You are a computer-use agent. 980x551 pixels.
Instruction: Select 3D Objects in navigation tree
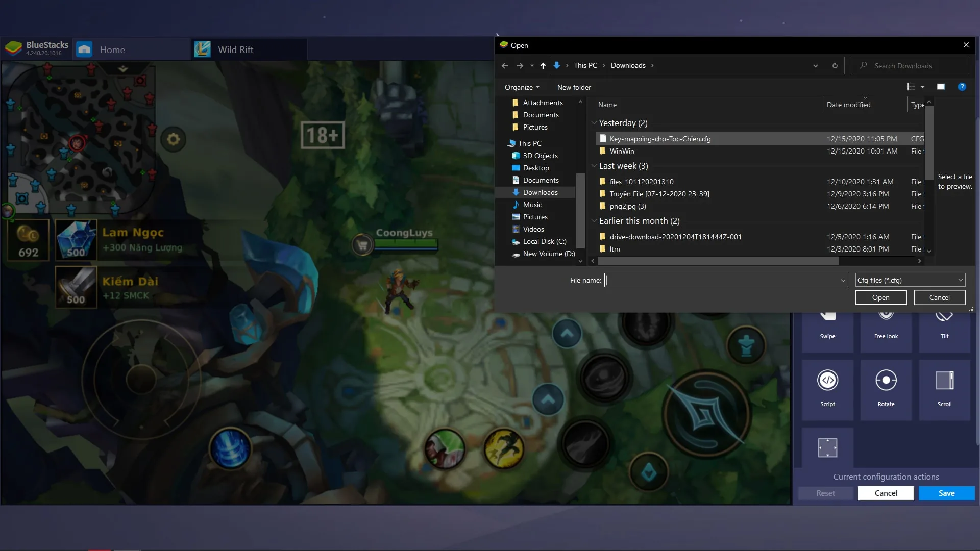pyautogui.click(x=540, y=156)
